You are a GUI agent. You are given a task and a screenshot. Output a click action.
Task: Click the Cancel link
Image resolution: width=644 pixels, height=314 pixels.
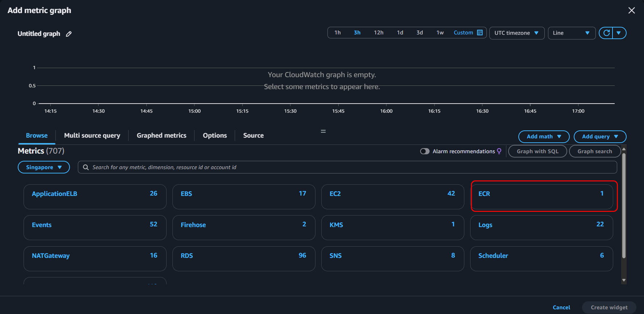click(x=561, y=307)
